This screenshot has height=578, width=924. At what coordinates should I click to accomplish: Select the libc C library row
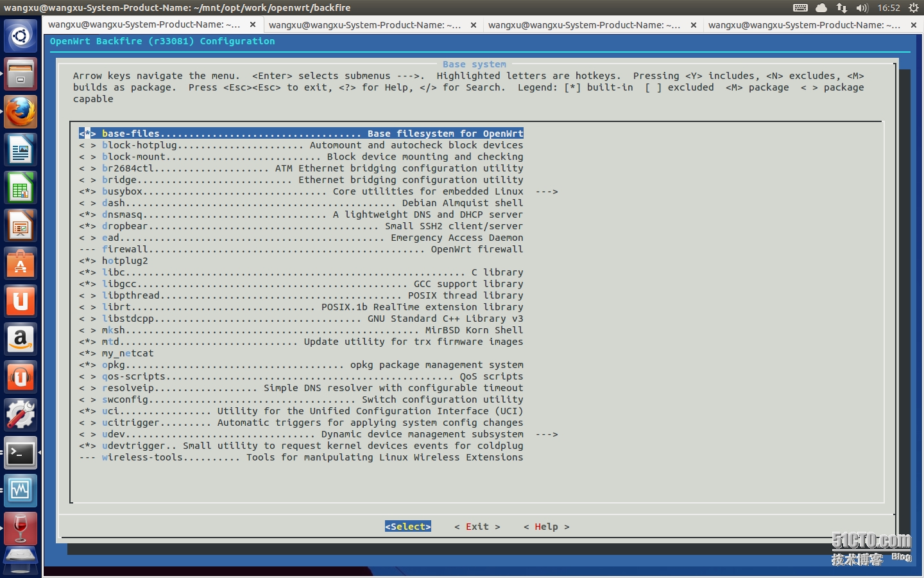301,272
